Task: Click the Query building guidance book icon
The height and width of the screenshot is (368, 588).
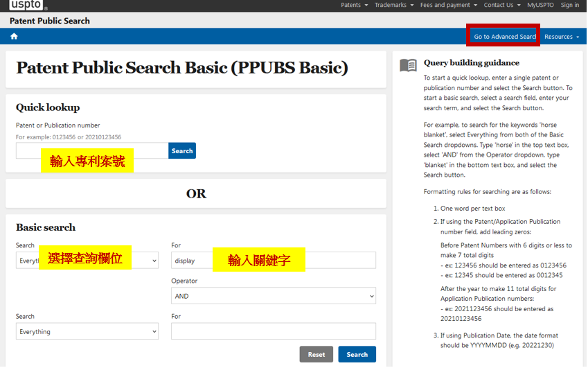Action: (x=409, y=65)
